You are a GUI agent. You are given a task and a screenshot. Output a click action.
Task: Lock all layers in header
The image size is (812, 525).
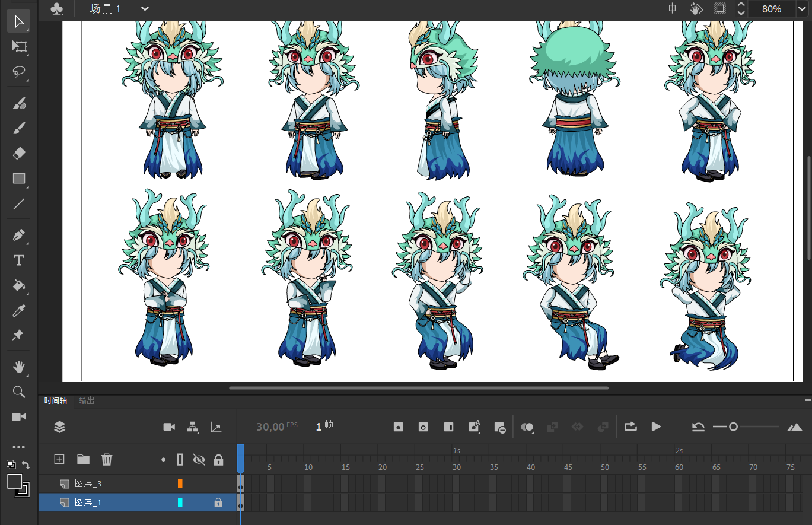(x=218, y=460)
